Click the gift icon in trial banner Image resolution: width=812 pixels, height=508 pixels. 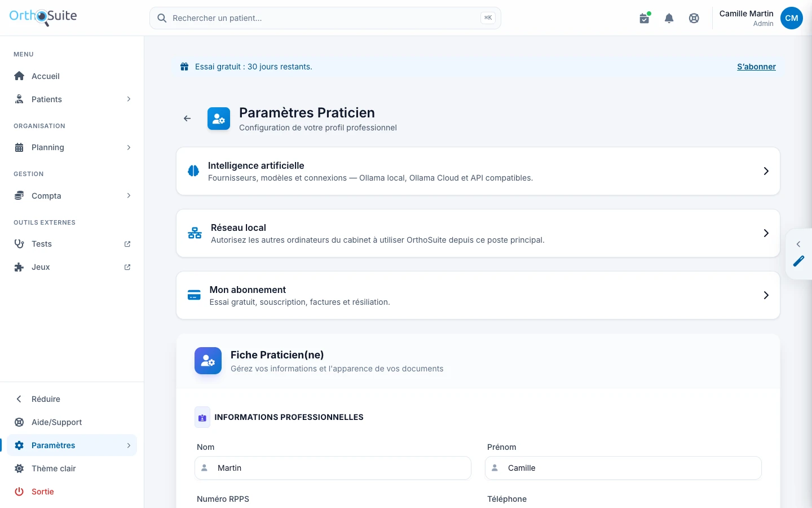coord(184,67)
